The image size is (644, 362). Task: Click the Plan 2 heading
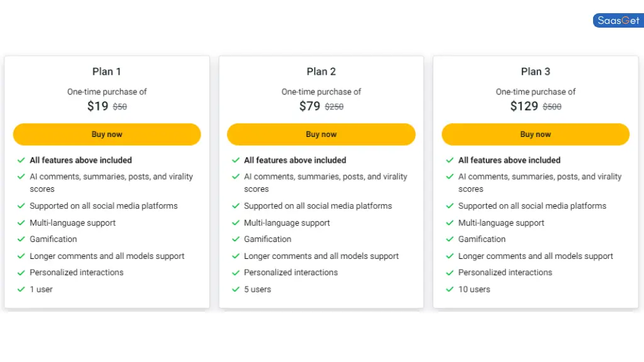pos(321,72)
